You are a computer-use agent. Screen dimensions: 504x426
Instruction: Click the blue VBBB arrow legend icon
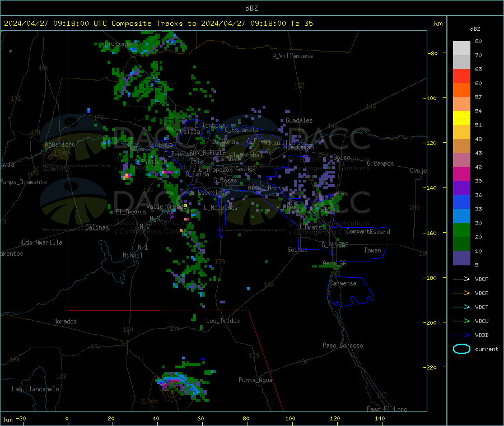tap(461, 335)
